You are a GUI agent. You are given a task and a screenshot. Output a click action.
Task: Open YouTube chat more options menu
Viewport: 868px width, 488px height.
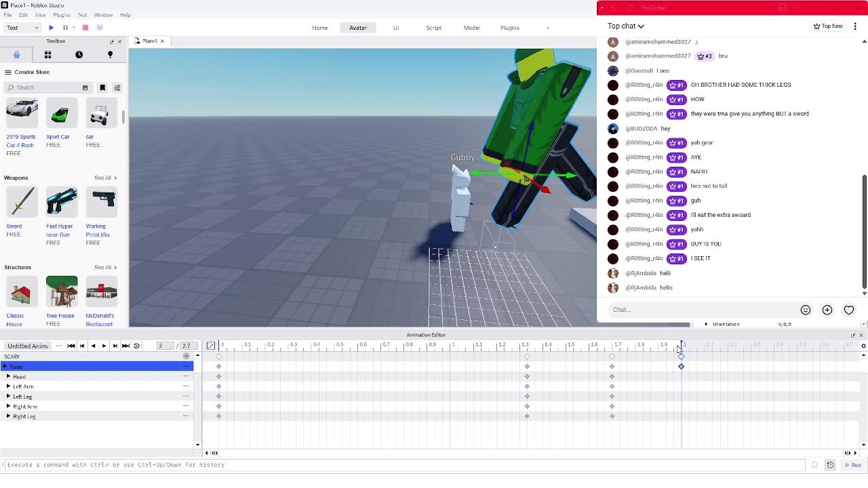point(856,26)
